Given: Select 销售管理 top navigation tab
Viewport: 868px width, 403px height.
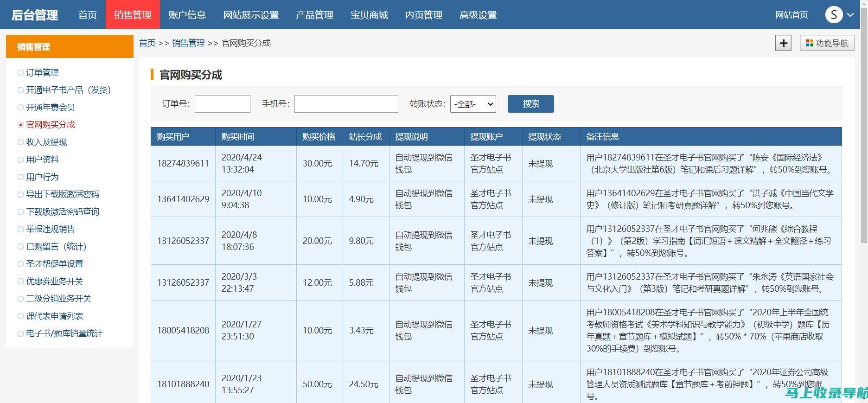Looking at the screenshot, I should click(x=133, y=15).
